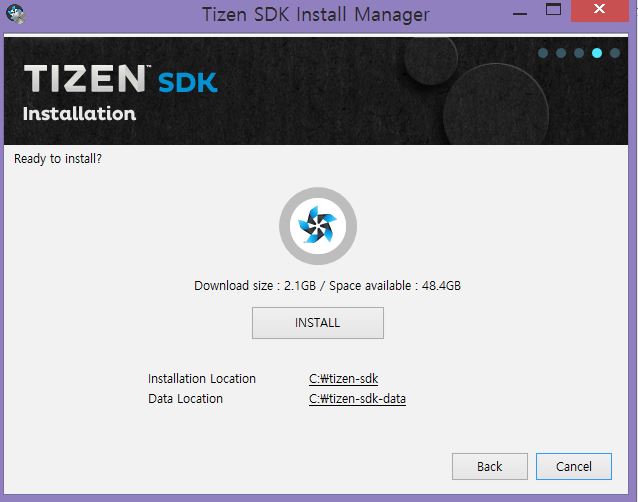This screenshot has width=638, height=502.
Task: Select the second step indicator dot
Action: pos(561,53)
